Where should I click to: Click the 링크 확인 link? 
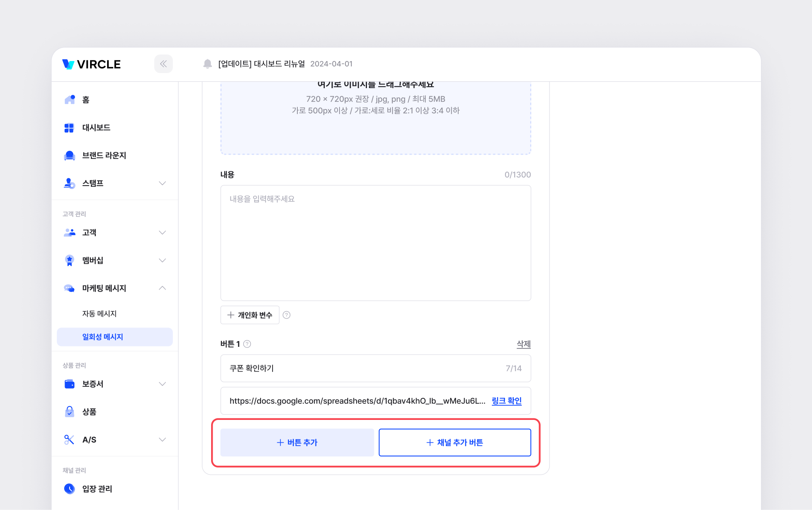[x=507, y=401]
